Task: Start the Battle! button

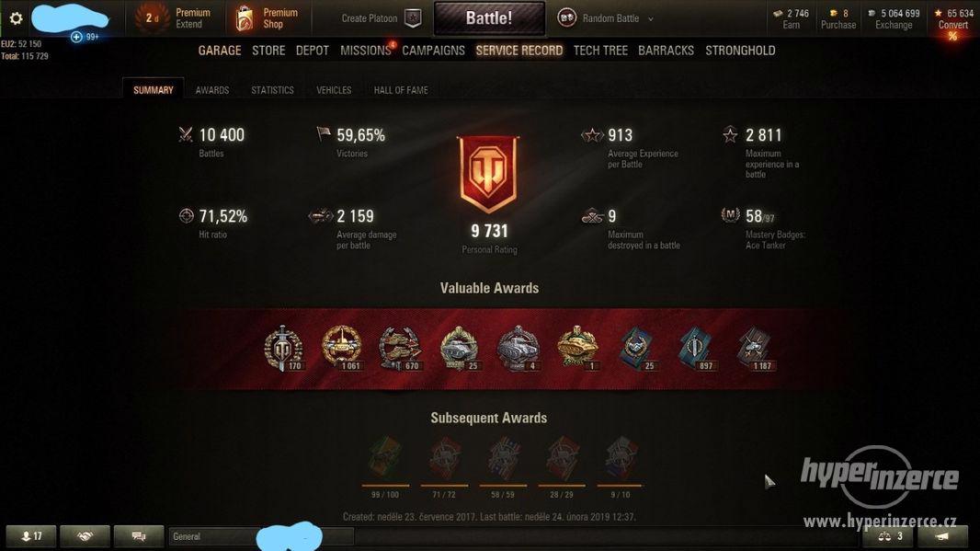Action: 489,18
